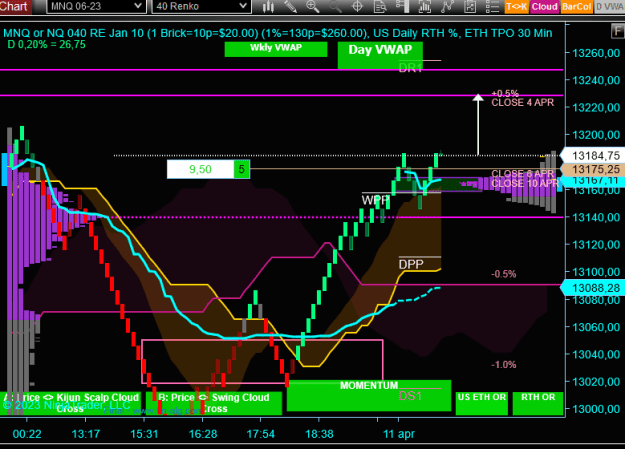Click the D 0,20% = 26,75 indicator text
625x449 pixels.
pos(47,45)
